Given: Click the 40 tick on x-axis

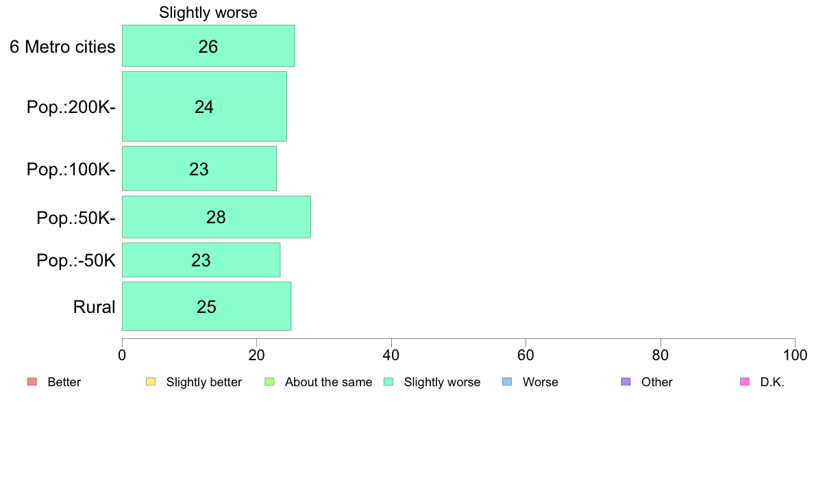Looking at the screenshot, I should pos(391,355).
